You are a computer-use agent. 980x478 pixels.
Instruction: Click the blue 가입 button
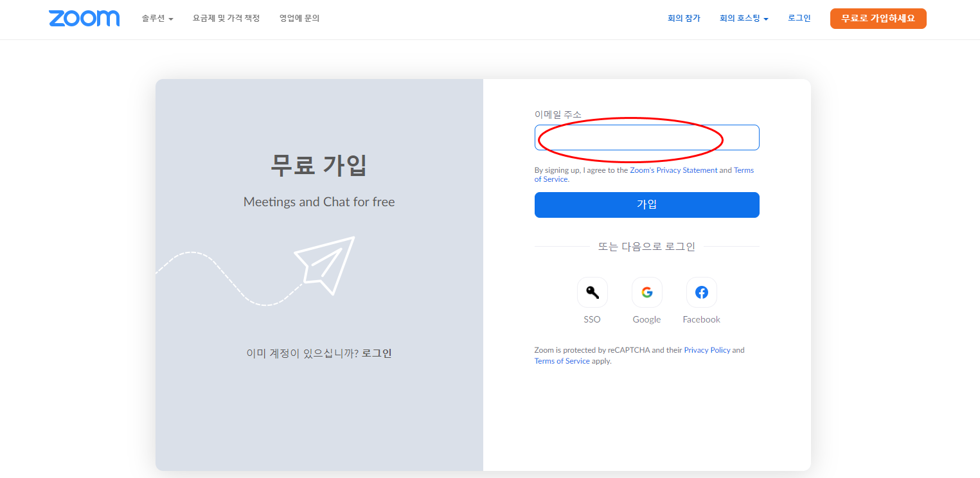(646, 205)
